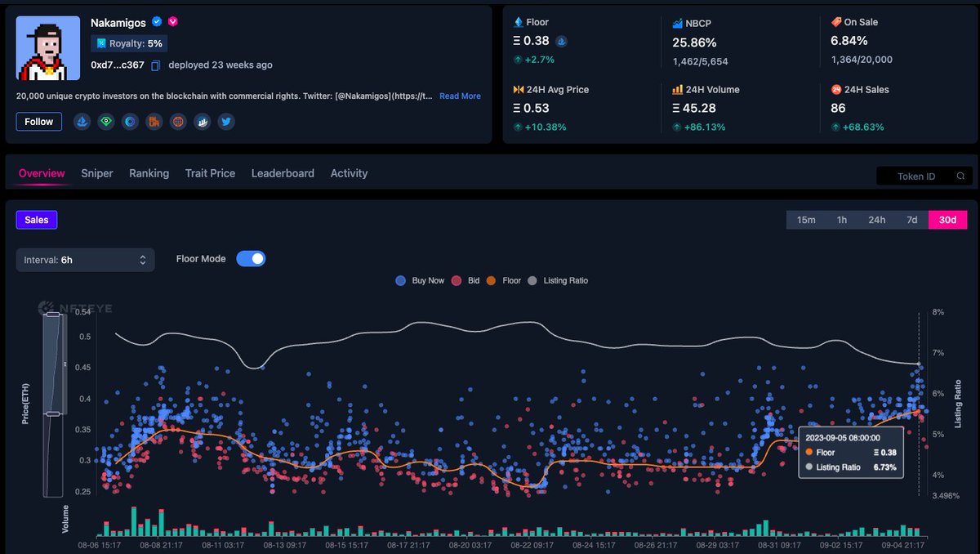Click the pink badge next to Nakamigos
Image resolution: width=980 pixels, height=554 pixels.
(173, 23)
